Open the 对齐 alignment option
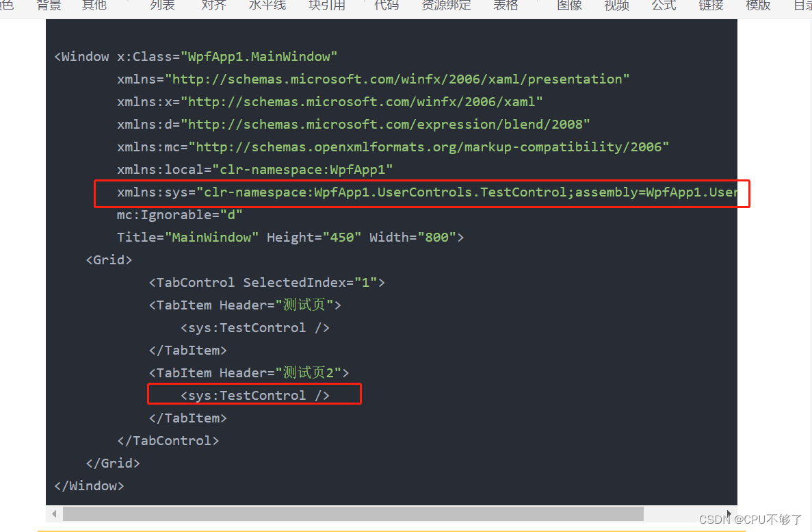 (214, 5)
